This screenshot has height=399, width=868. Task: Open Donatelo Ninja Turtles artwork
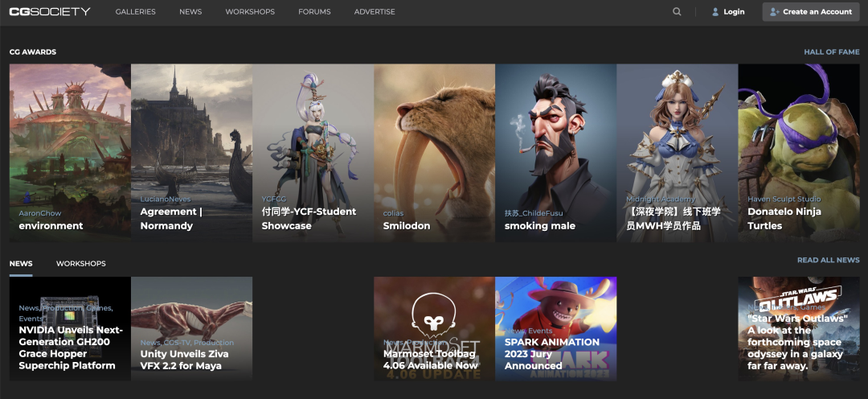799,153
